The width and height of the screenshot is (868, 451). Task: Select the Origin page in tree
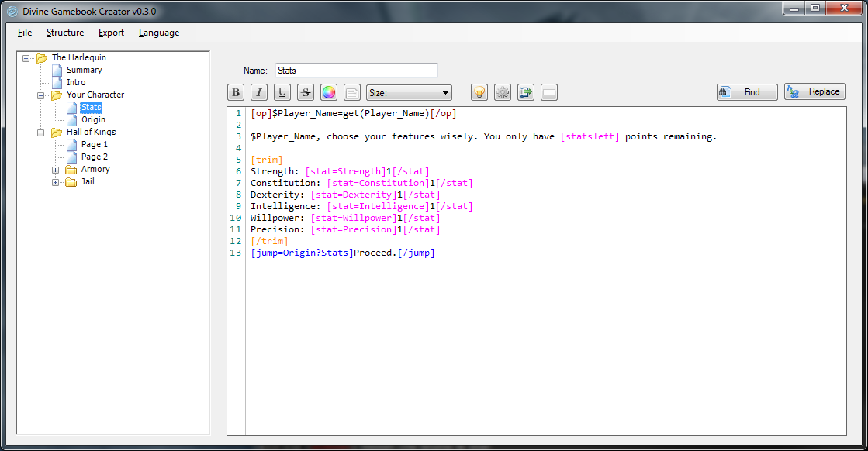pos(93,119)
